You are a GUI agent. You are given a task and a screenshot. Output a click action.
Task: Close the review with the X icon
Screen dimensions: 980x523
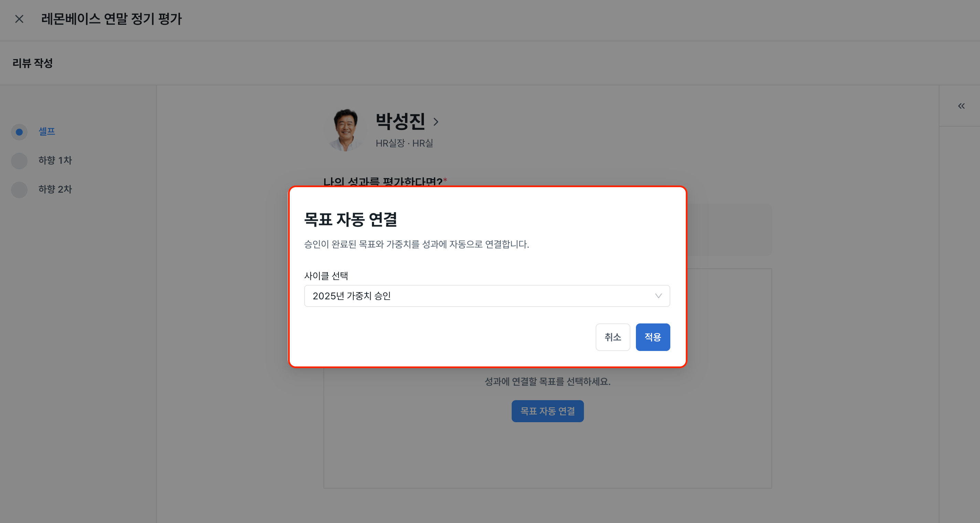[x=19, y=19]
